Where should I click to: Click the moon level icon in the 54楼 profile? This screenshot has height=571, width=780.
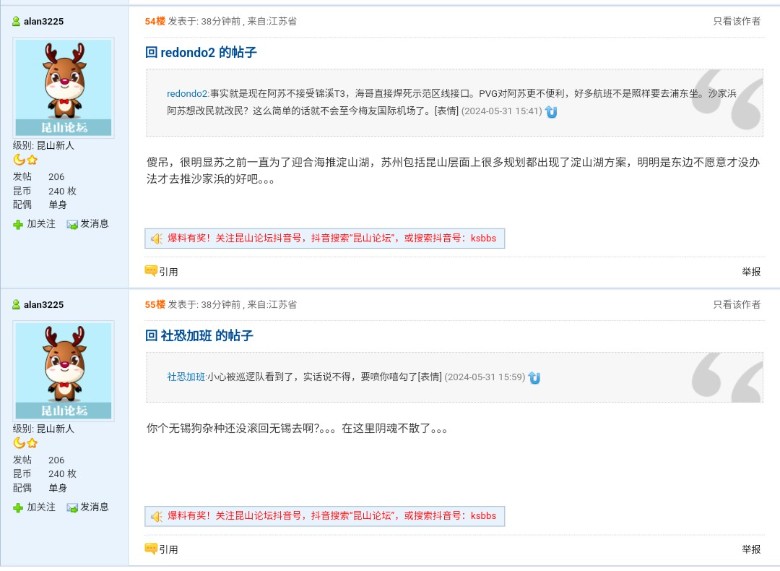point(19,160)
